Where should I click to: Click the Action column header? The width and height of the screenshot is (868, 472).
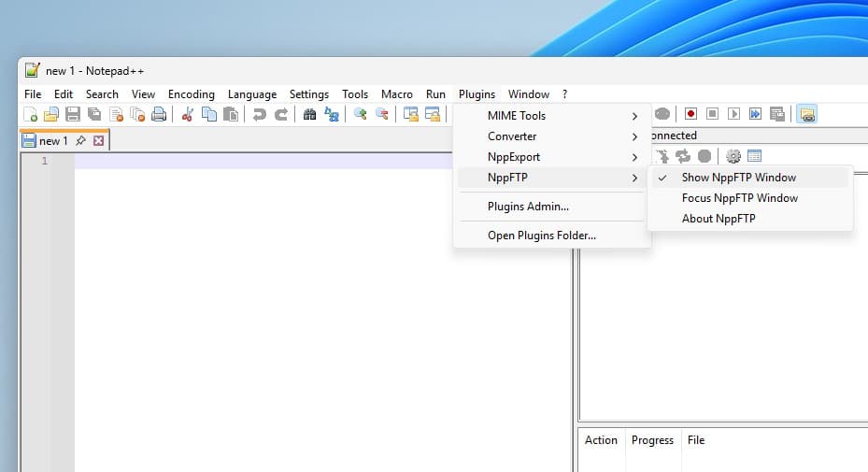tap(602, 440)
